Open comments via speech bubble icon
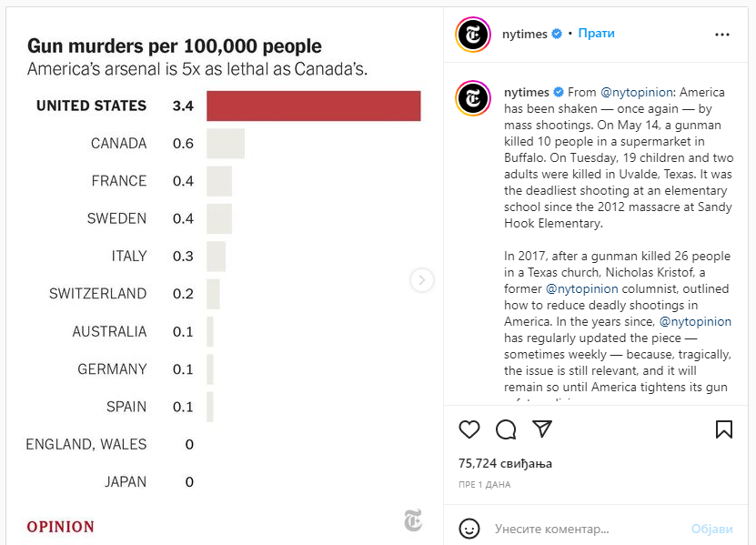756x545 pixels. (x=506, y=429)
